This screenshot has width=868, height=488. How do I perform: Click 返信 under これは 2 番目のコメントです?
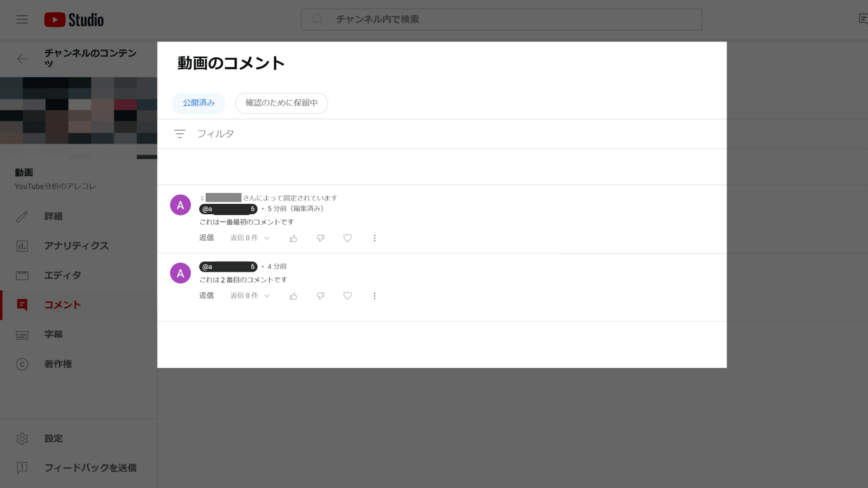[207, 296]
